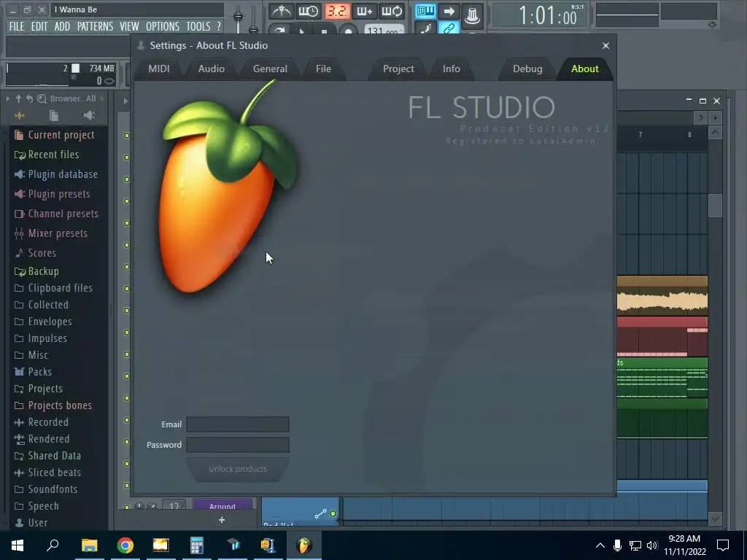Switch to the Debug settings tab
The height and width of the screenshot is (560, 747).
coord(527,69)
